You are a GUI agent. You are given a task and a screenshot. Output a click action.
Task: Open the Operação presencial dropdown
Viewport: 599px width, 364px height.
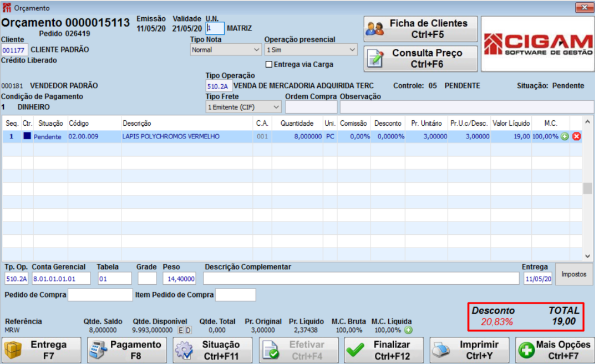pos(311,50)
